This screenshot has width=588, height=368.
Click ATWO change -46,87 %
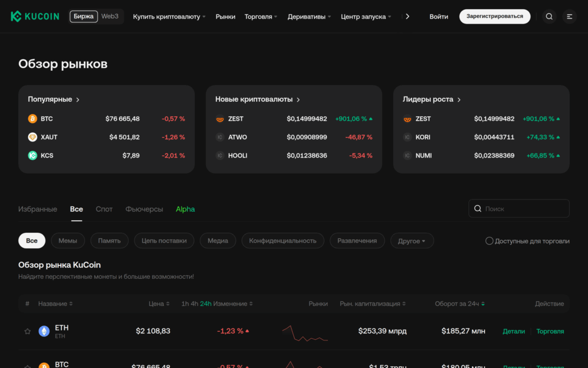point(359,137)
